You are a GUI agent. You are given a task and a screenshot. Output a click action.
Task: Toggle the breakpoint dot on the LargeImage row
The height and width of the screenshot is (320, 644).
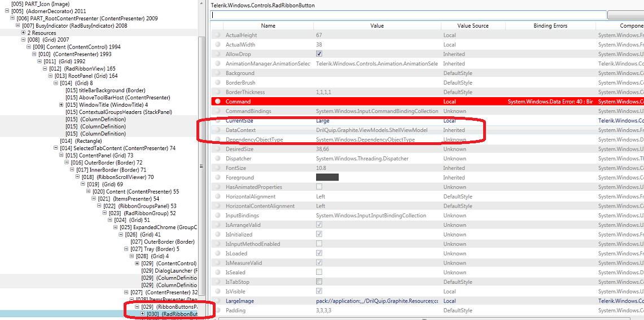[x=218, y=301]
